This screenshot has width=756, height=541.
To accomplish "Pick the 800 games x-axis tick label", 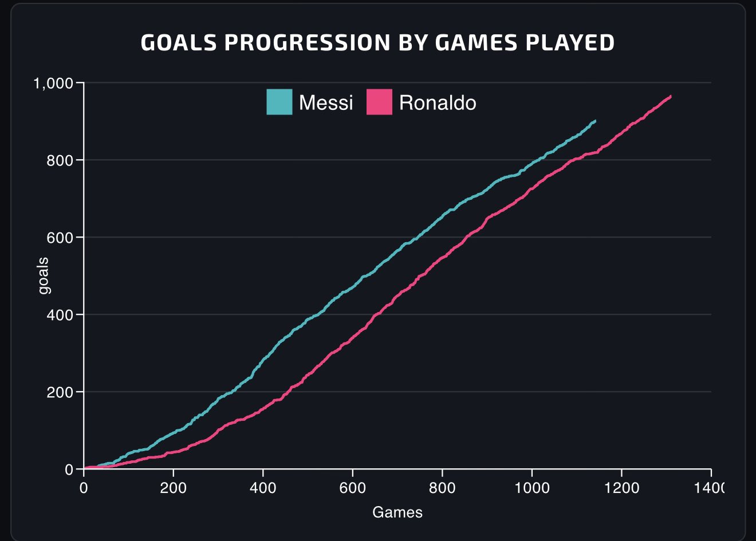I will click(442, 488).
